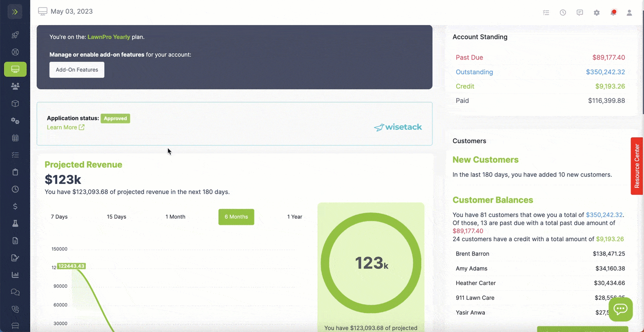The width and height of the screenshot is (644, 332).
Task: Open the clock icon in sidebar
Action: tap(15, 189)
